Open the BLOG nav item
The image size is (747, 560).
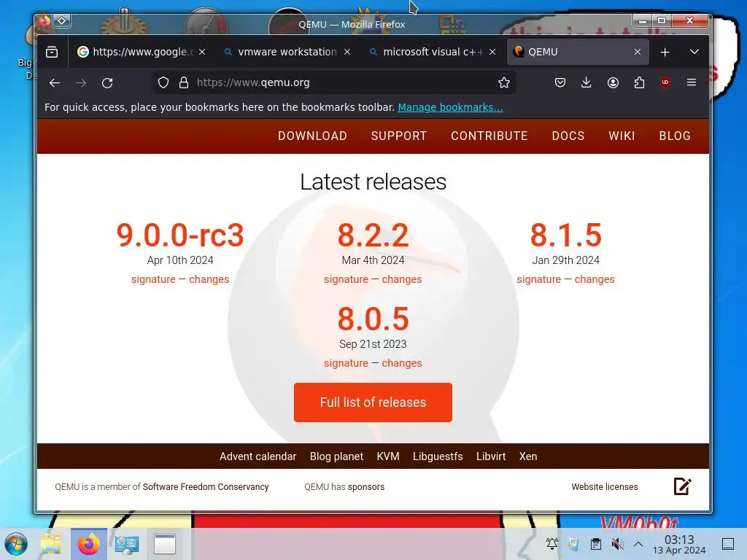tap(675, 136)
